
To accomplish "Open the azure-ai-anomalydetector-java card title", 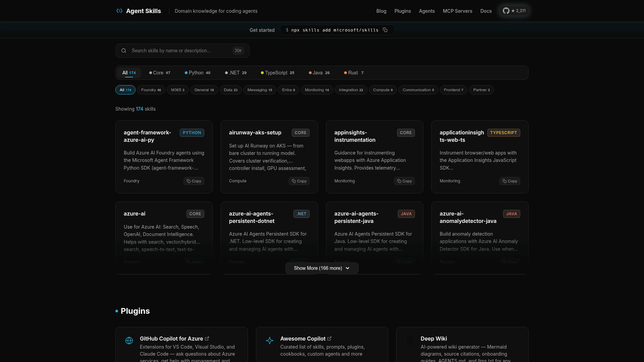I will (468, 217).
